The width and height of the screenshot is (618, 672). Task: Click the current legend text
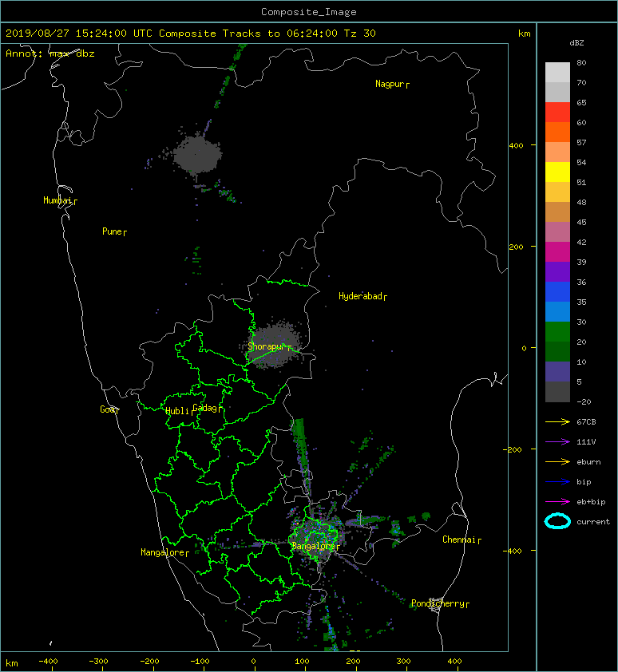click(x=593, y=522)
